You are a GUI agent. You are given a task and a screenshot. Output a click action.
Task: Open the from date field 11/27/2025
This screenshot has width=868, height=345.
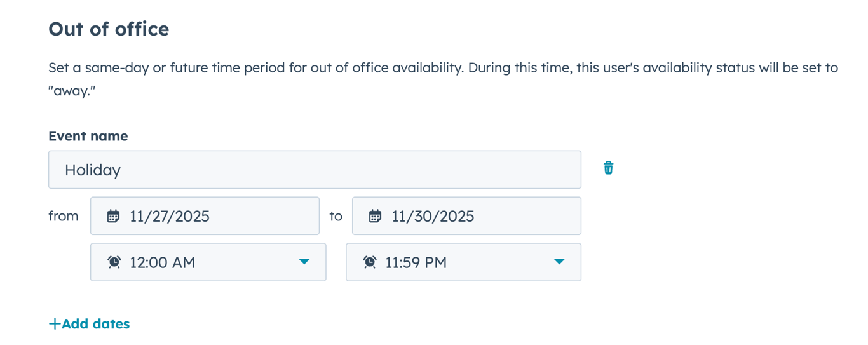[x=205, y=216]
